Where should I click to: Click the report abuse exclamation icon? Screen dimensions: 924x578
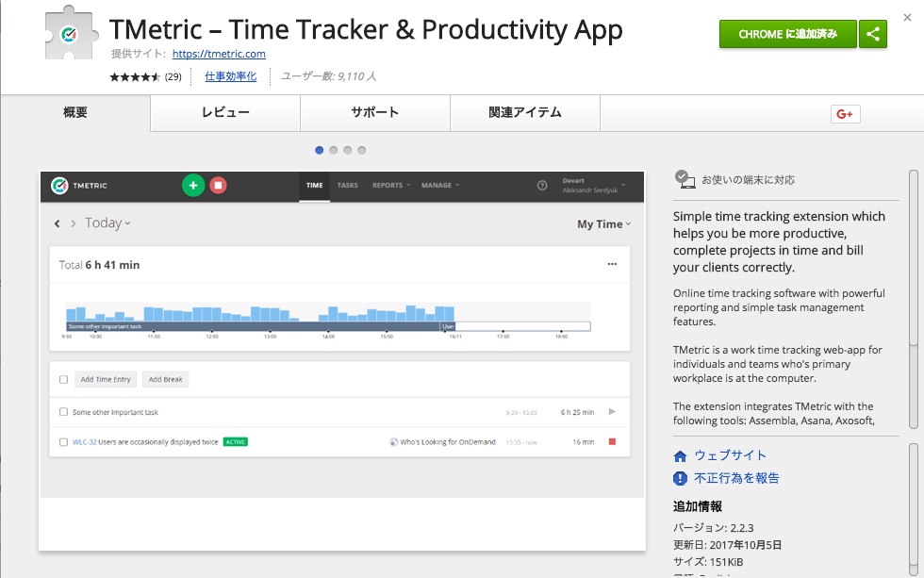pyautogui.click(x=680, y=478)
